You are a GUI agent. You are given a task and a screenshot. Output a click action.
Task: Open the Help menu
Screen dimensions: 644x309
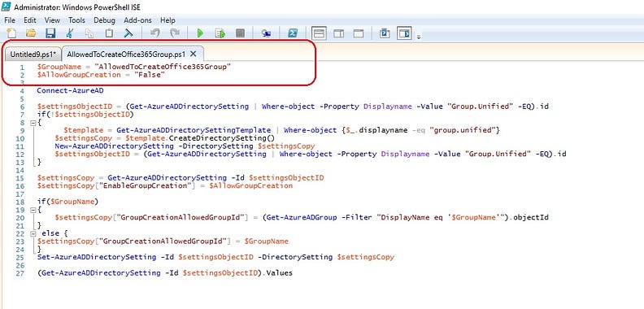coord(168,20)
